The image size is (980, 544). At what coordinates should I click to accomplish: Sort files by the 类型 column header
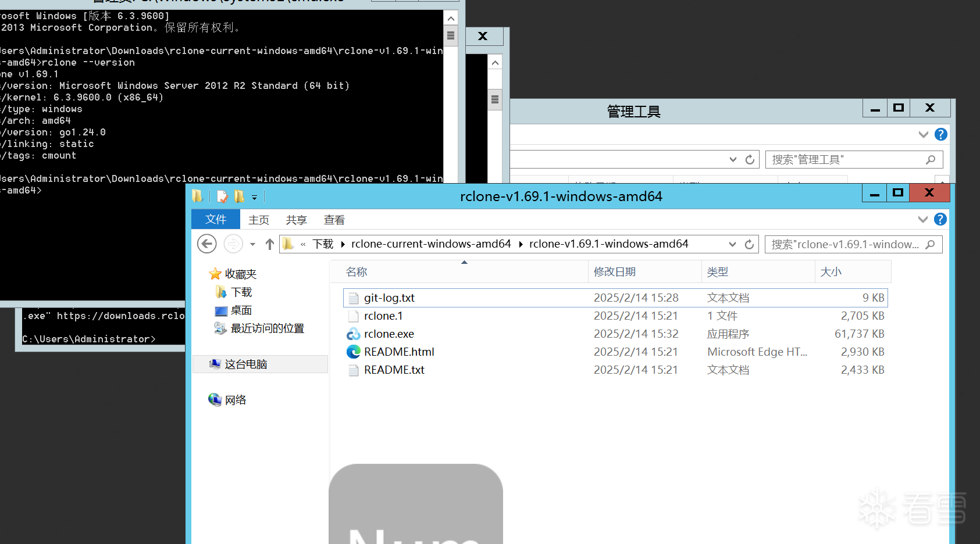[758, 272]
